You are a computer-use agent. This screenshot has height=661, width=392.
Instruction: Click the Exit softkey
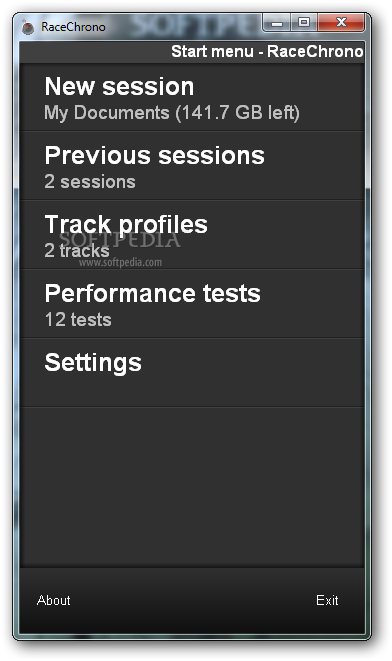click(327, 600)
